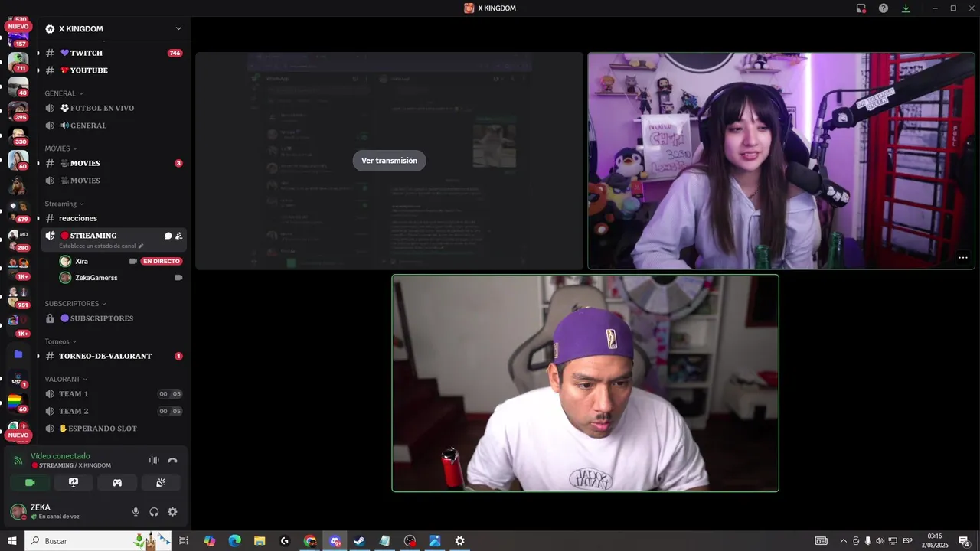Click the EN DIRECTO badge next to Xira
The image size is (980, 551).
(162, 261)
